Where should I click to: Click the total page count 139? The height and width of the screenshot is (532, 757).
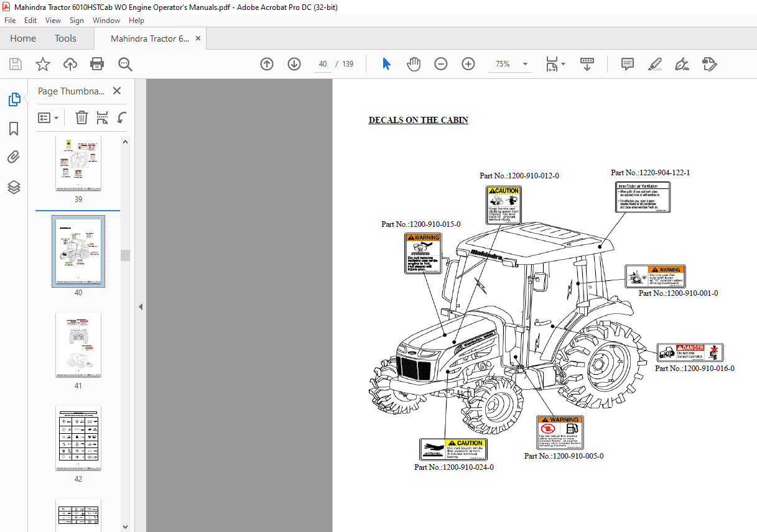[348, 64]
